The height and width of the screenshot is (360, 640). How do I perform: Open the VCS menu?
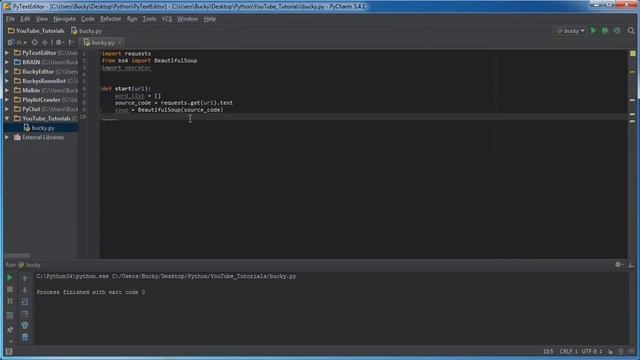(x=167, y=19)
